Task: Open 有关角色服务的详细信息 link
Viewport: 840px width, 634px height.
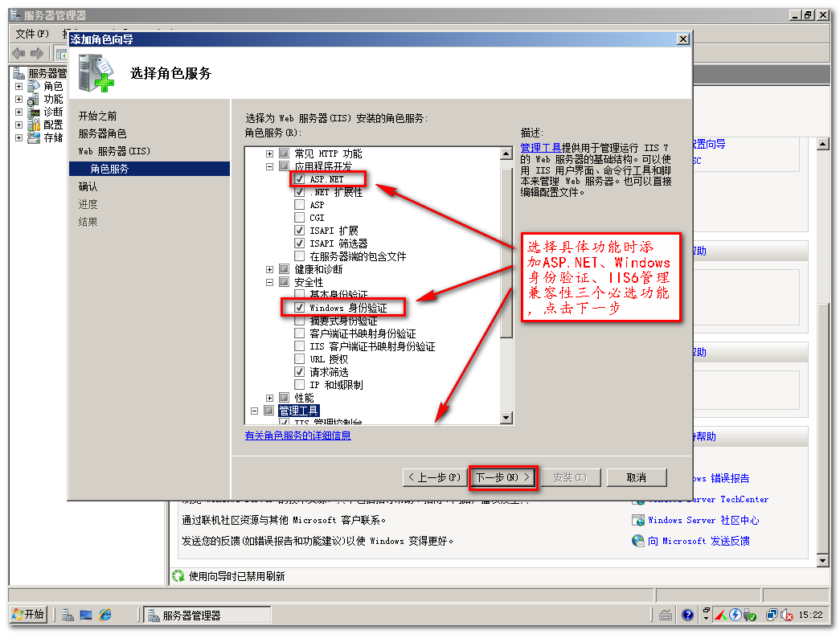Action: tap(298, 436)
